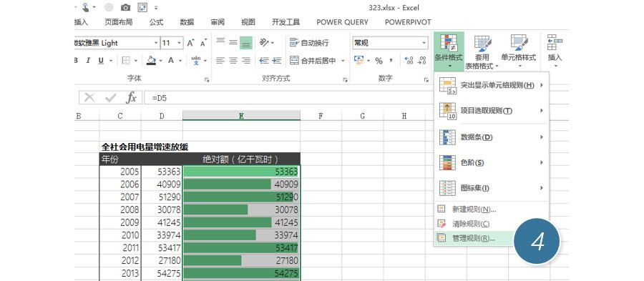
Task: Open the 常规 number format dropdown
Action: coord(424,43)
